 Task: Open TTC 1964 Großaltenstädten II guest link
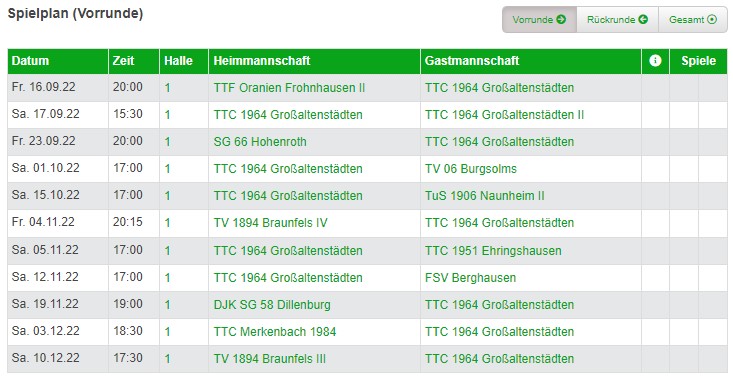point(504,115)
